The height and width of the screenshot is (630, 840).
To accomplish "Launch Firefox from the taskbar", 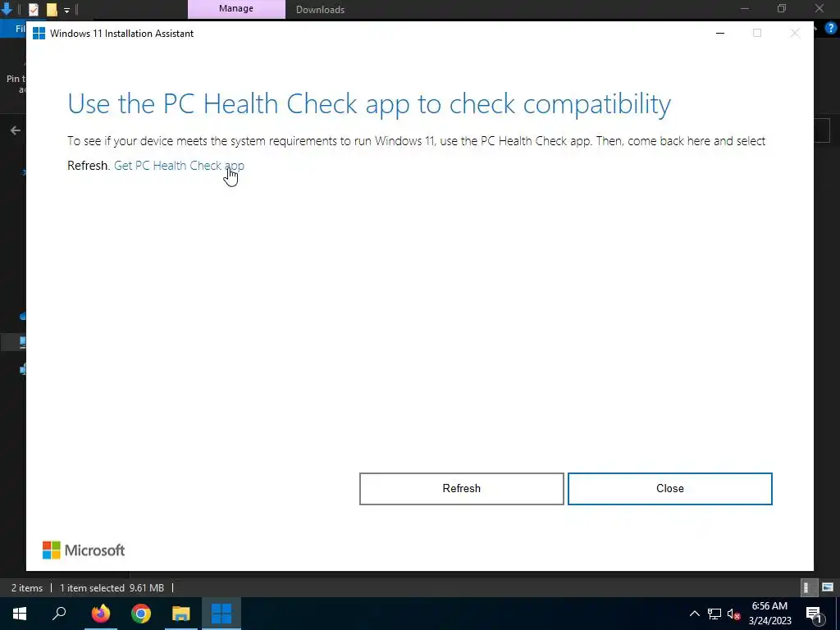I will pos(100,614).
